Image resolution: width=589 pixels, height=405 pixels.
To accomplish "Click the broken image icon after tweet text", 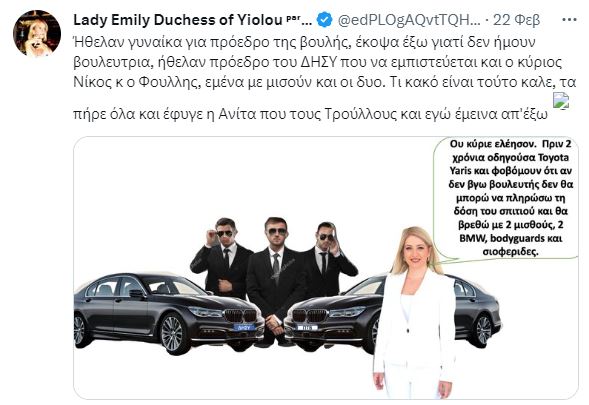I will [561, 101].
